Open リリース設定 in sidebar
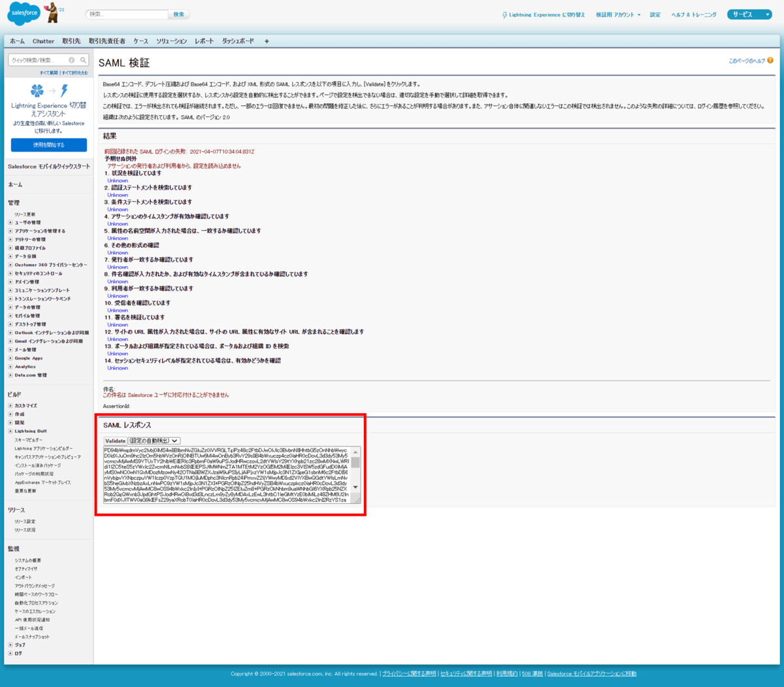The width and height of the screenshot is (784, 687). pos(25,522)
